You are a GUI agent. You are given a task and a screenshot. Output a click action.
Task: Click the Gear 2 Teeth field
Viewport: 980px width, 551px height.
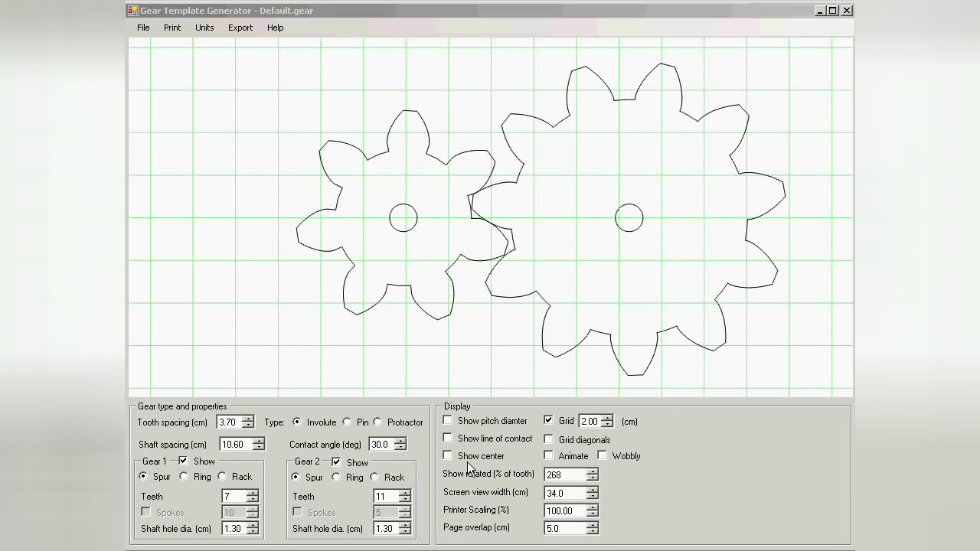pyautogui.click(x=386, y=496)
